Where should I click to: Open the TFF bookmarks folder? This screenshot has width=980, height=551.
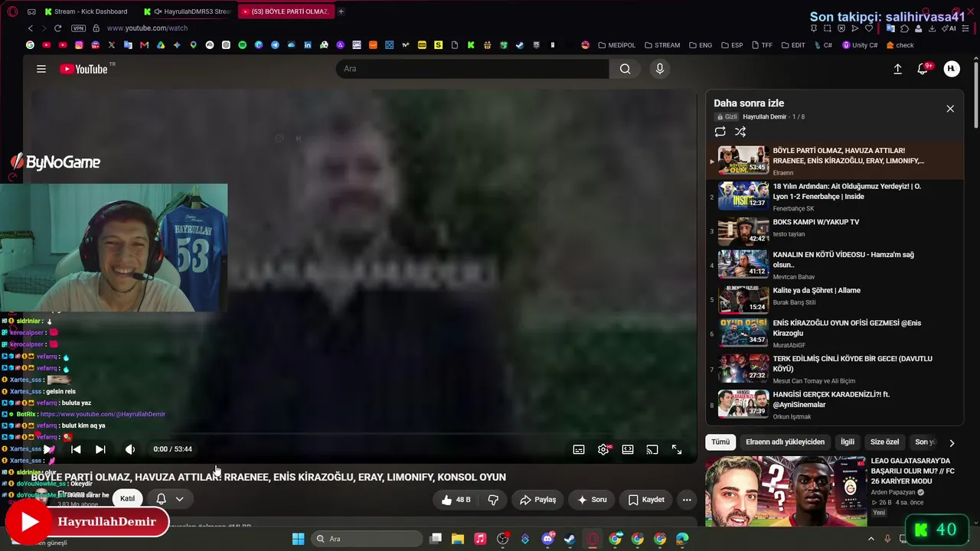[x=762, y=45]
